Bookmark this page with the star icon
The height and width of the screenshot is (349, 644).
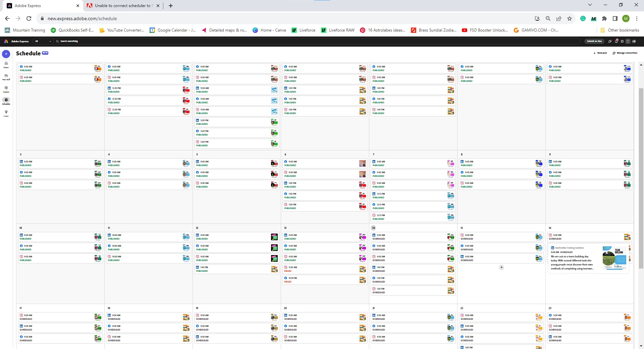tap(570, 18)
